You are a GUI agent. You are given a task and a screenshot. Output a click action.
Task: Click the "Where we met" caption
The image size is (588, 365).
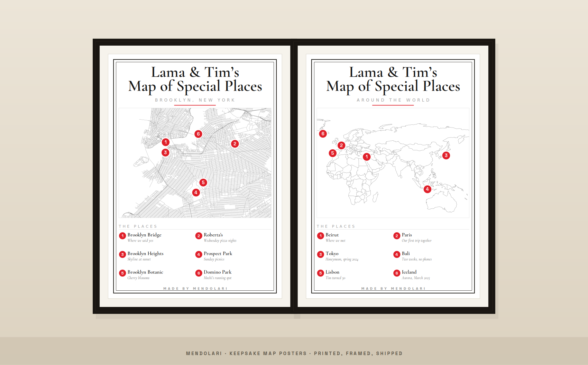336,241
